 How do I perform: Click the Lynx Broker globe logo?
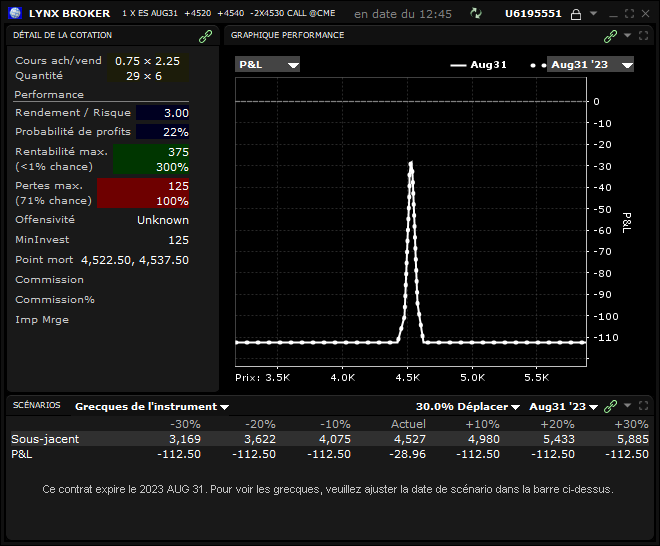pyautogui.click(x=14, y=13)
